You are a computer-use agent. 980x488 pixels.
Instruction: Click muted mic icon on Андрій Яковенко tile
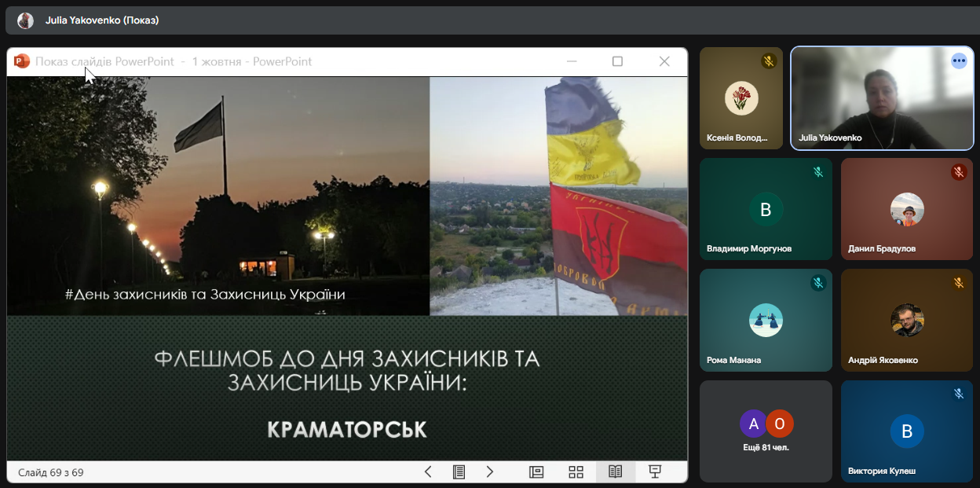[x=959, y=283]
